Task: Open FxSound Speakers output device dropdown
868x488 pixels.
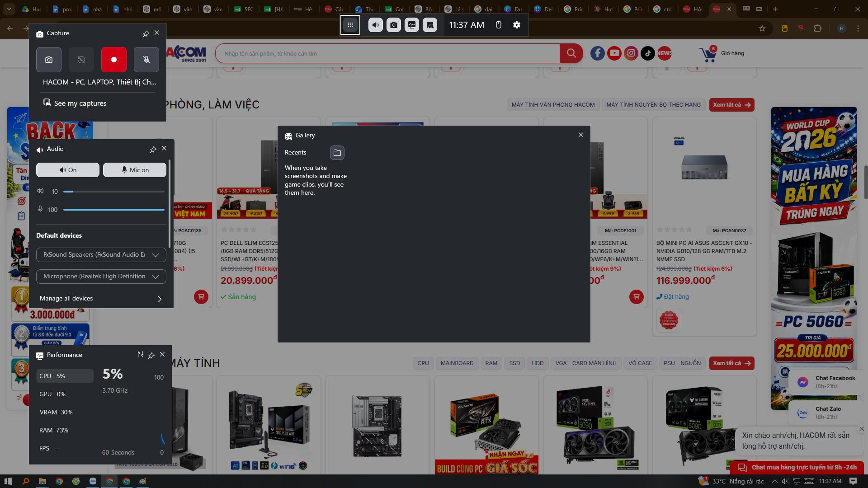Action: pyautogui.click(x=101, y=255)
